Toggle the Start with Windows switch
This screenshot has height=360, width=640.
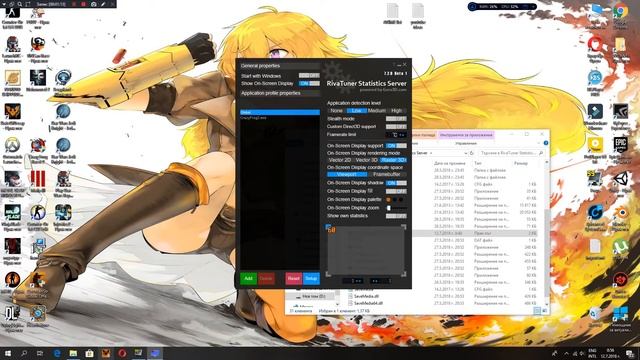pos(309,76)
